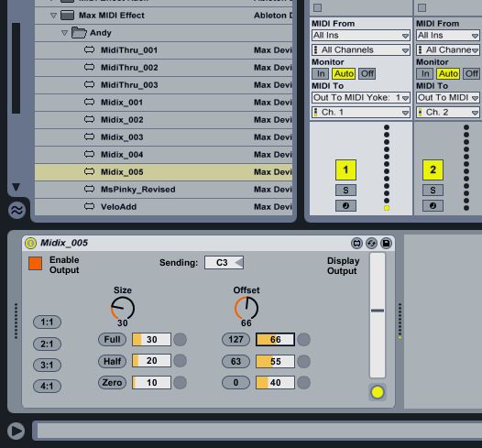Select the MidiThru_001 device in the browser
Image resolution: width=482 pixels, height=448 pixels.
coord(163,50)
